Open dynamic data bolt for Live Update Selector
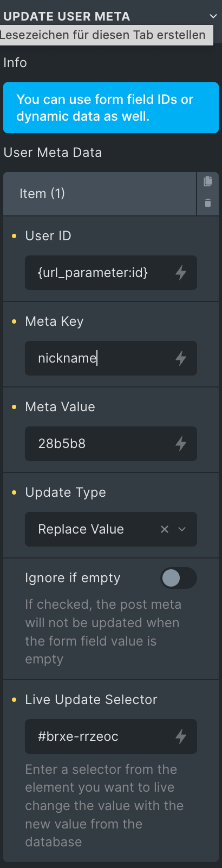 (181, 737)
